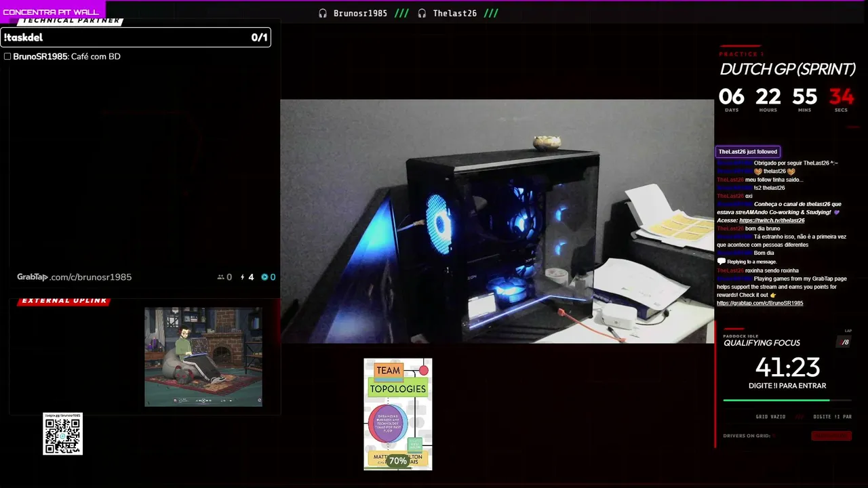
Task: Click the Practice 1 label
Action: [x=741, y=54]
